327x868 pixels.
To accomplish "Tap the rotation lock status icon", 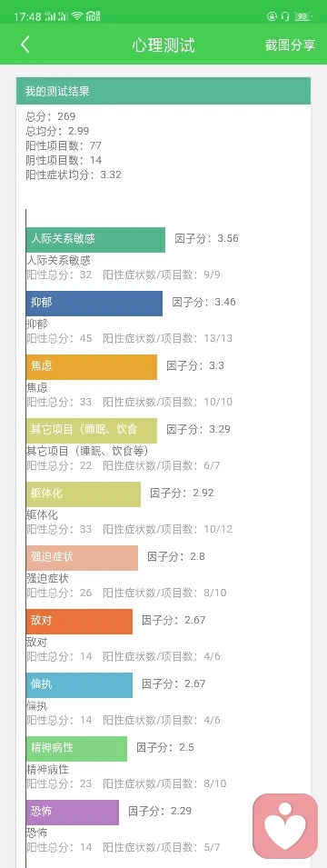I will pos(272,16).
